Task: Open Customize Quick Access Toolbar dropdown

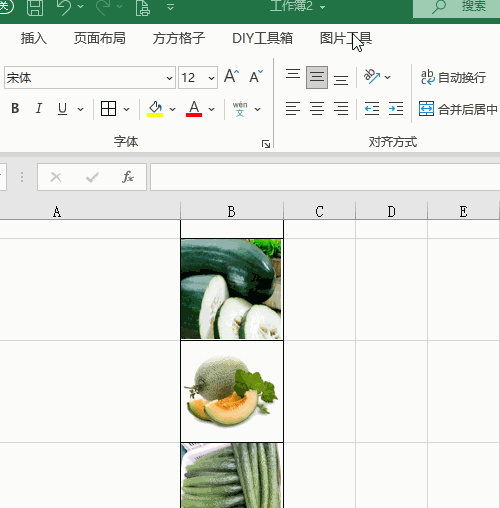Action: point(170,7)
